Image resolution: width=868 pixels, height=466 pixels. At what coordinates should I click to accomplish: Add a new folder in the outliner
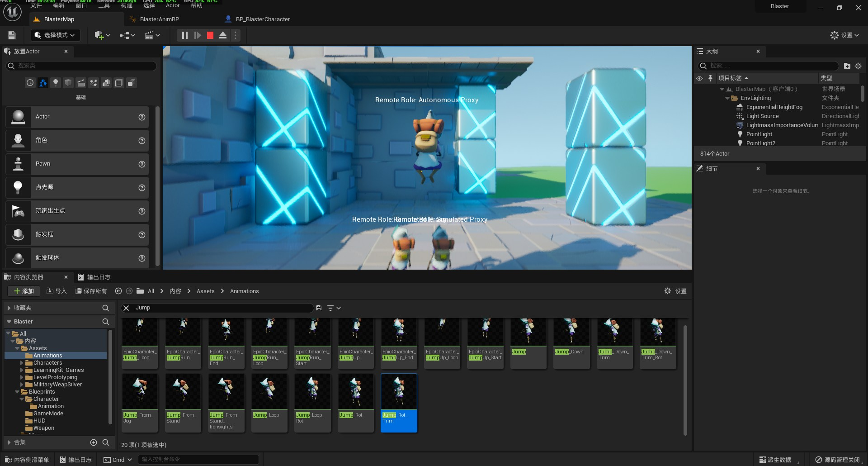(847, 66)
